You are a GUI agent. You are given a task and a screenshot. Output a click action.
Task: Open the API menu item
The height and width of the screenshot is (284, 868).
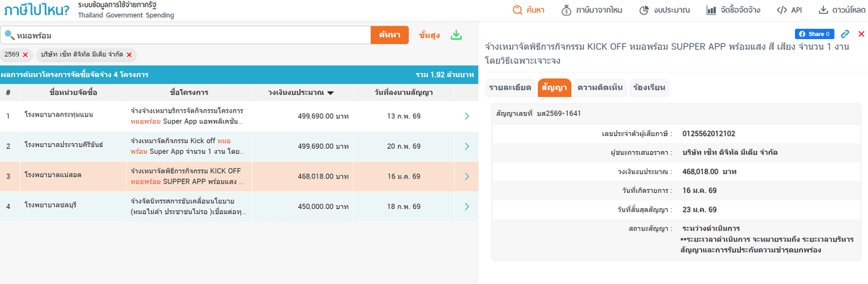tap(789, 10)
